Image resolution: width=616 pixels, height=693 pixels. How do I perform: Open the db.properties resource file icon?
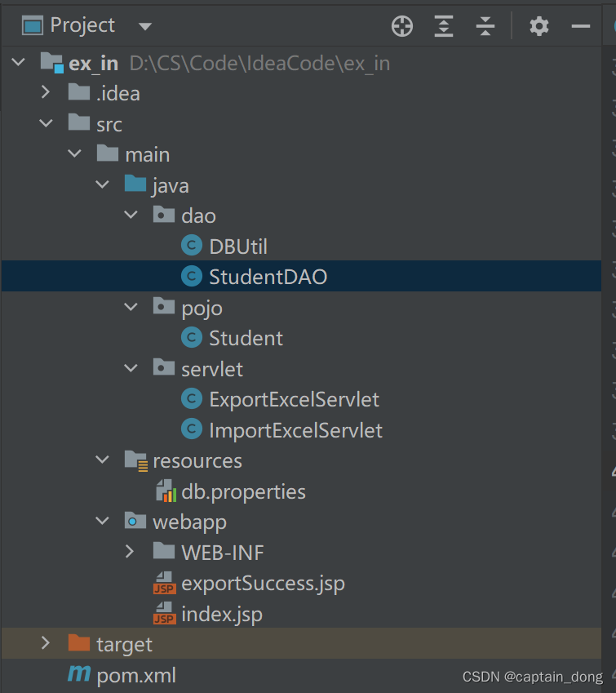click(x=163, y=491)
